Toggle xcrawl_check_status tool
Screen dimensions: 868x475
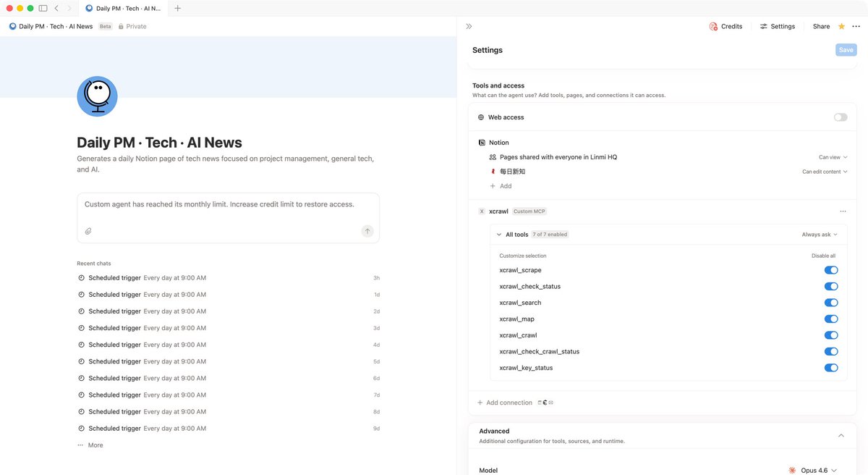[831, 287]
